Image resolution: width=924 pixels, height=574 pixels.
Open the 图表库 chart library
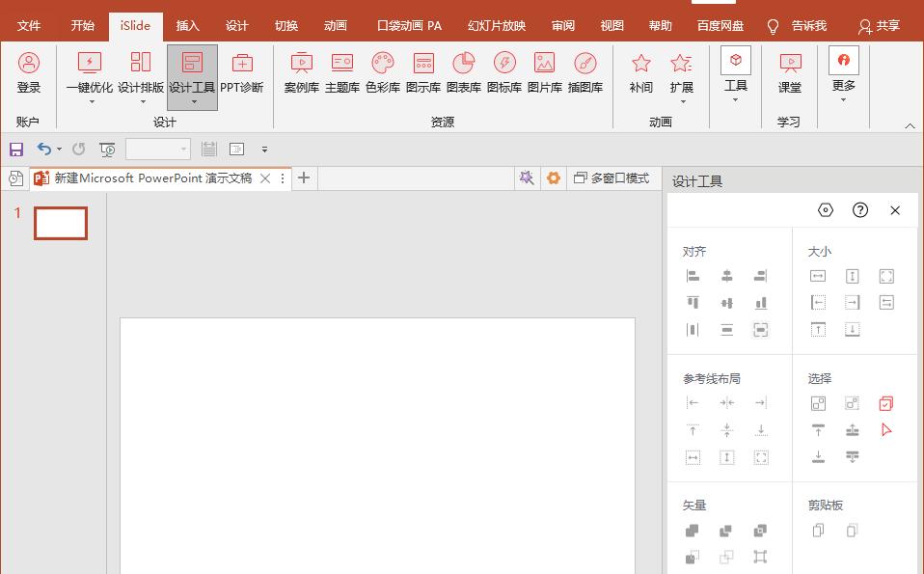pos(463,75)
